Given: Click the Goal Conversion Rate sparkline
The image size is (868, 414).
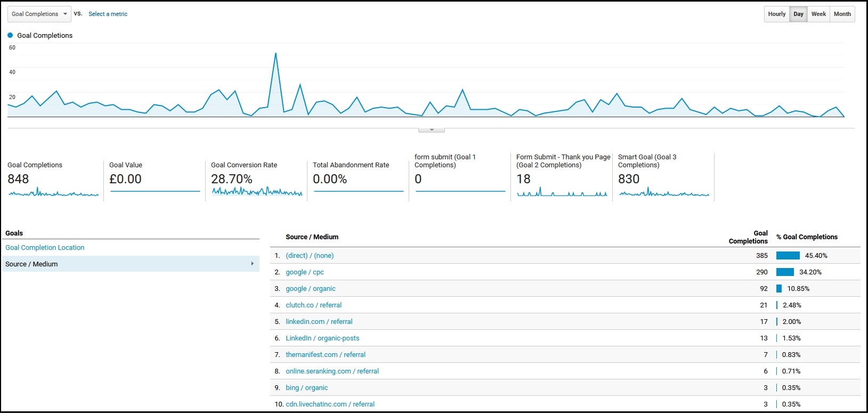Looking at the screenshot, I should pos(256,192).
